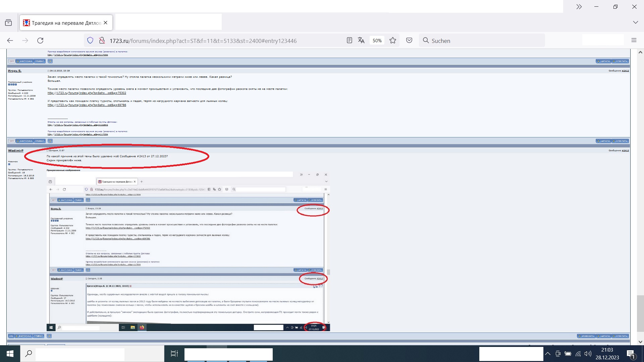Open the Windows Start menu
The image size is (644, 362).
pos(10,354)
